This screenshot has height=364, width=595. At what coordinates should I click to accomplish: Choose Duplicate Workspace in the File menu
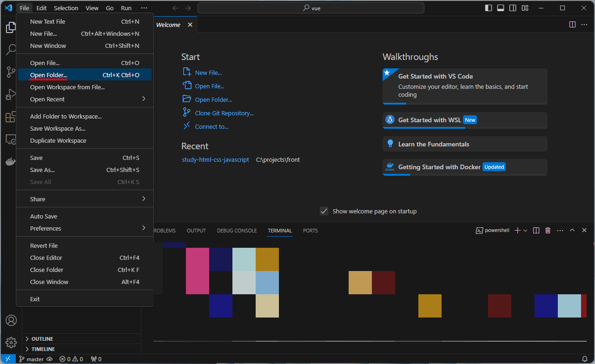coord(85,140)
